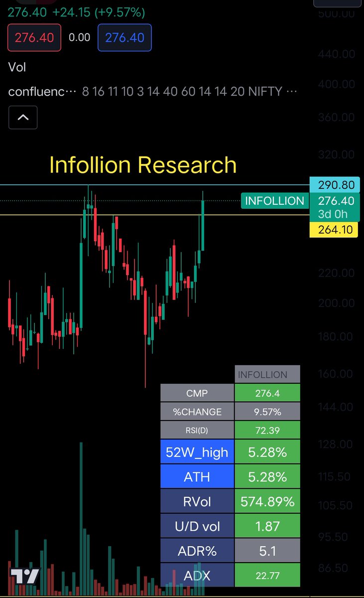
Task: Click the ATH row label
Action: [197, 477]
